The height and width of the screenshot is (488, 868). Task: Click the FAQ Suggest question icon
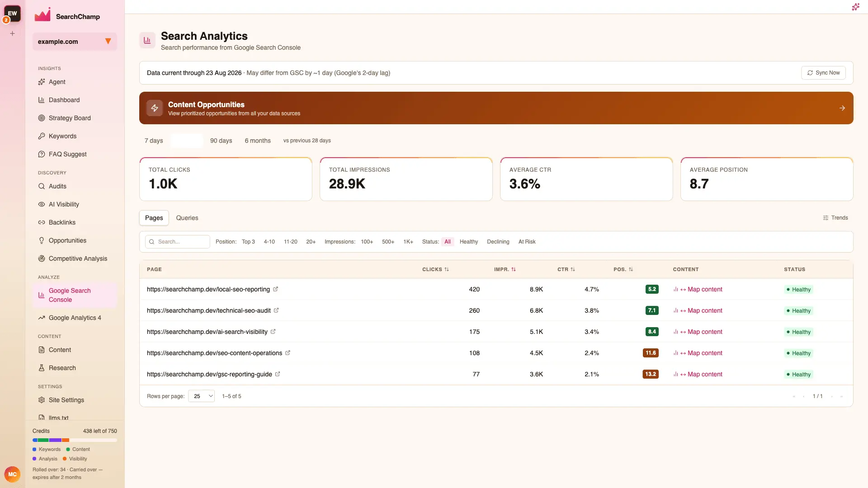(x=42, y=154)
